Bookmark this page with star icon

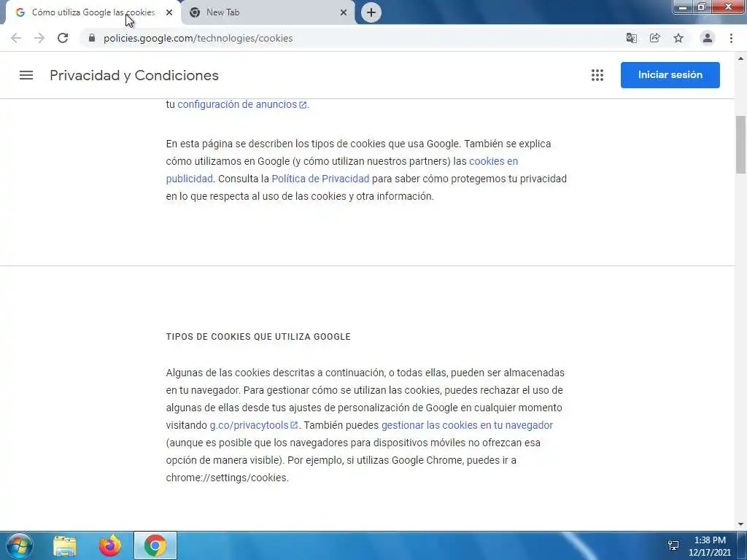click(678, 38)
